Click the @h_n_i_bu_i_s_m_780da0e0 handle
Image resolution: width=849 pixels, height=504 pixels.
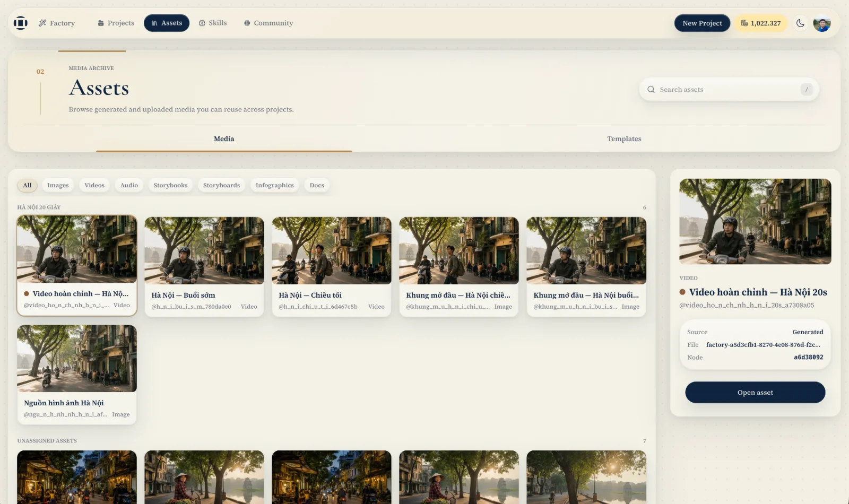click(191, 307)
